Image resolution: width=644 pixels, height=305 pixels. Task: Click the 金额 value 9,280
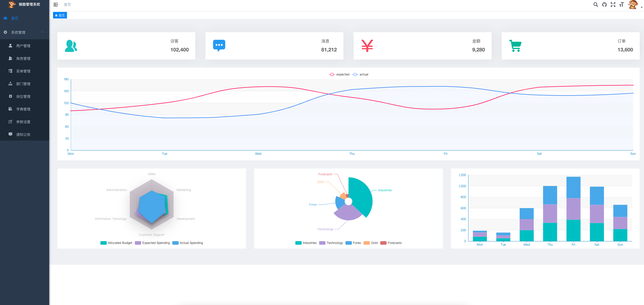pos(478,50)
